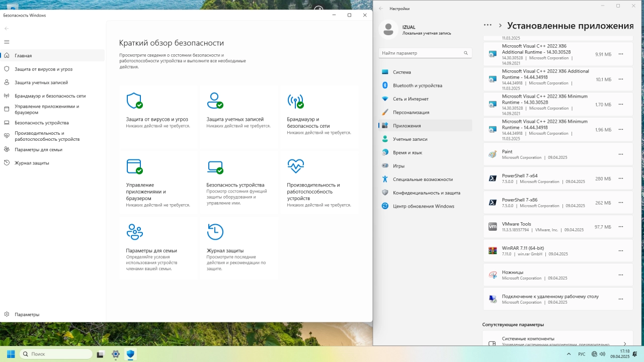Open the protection history clock tile icon
Image resolution: width=644 pixels, height=362 pixels.
pyautogui.click(x=215, y=232)
